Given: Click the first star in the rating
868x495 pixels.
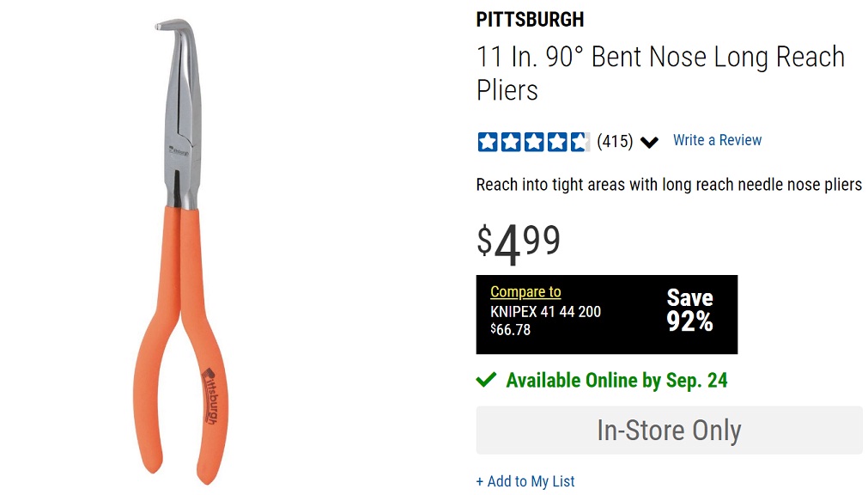Looking at the screenshot, I should point(488,141).
